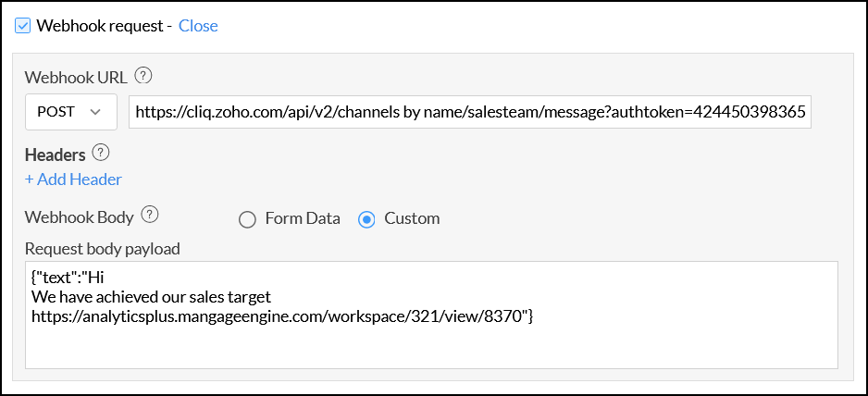
Task: Show the Webhook Body help tooltip icon
Action: click(x=150, y=217)
